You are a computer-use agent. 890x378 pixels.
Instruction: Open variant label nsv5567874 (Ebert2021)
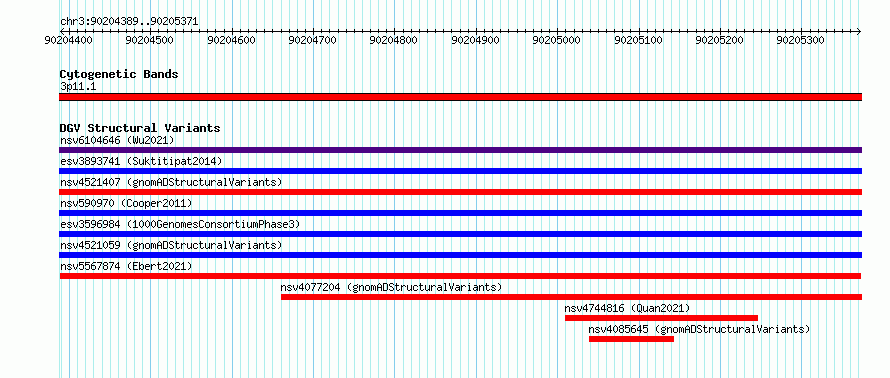pos(126,266)
